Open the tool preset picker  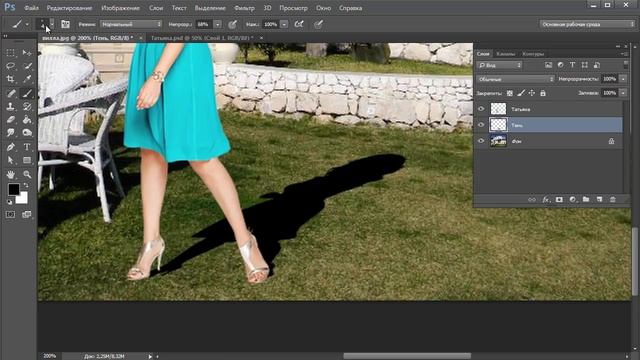tap(20, 24)
